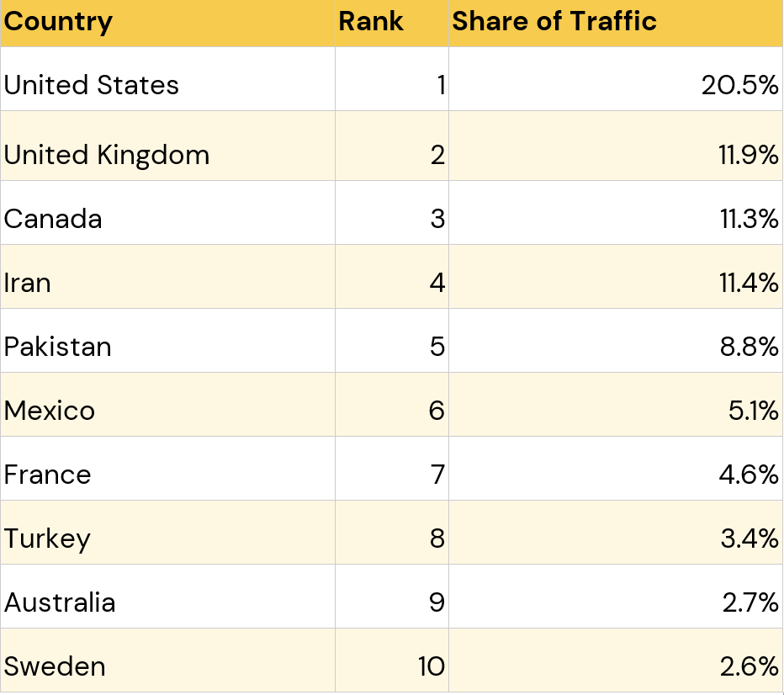Select the United States cell
Viewport: 784px width, 695px height.
[92, 85]
